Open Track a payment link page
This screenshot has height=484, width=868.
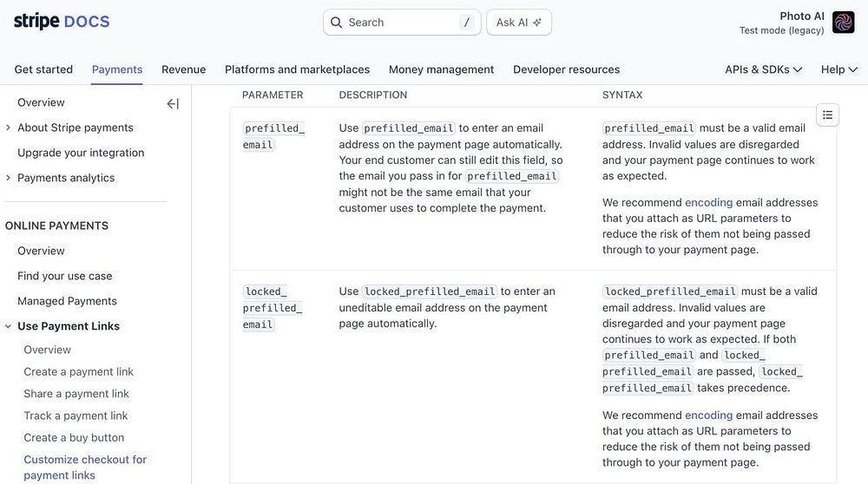coord(76,415)
